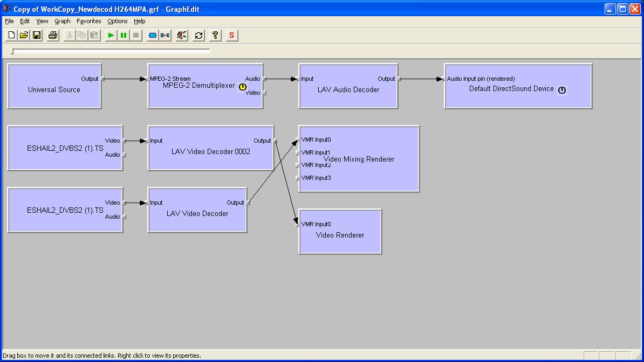Click the Disconnect all filters icon
This screenshot has height=362, width=644.
[x=165, y=36]
